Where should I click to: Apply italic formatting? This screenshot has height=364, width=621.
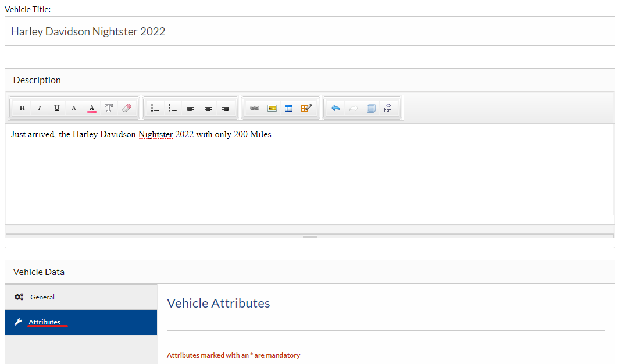[x=39, y=108]
